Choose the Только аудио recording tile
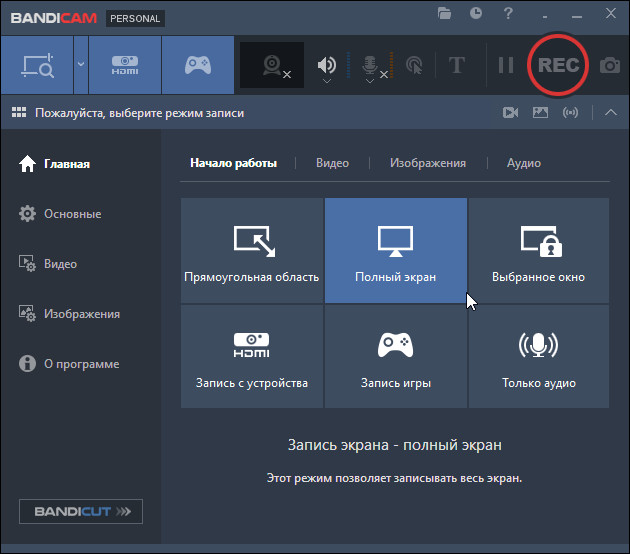 (x=538, y=357)
